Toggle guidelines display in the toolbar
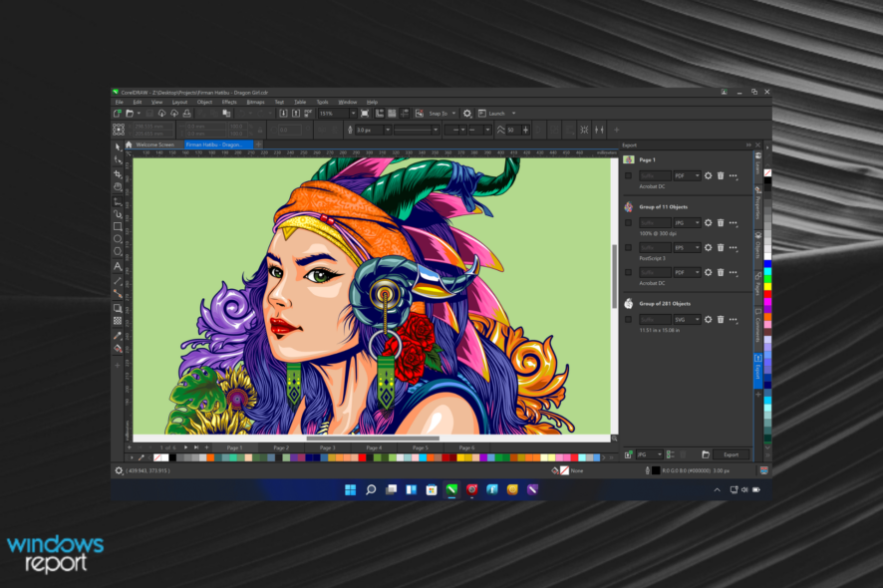This screenshot has width=883, height=588. click(x=405, y=114)
